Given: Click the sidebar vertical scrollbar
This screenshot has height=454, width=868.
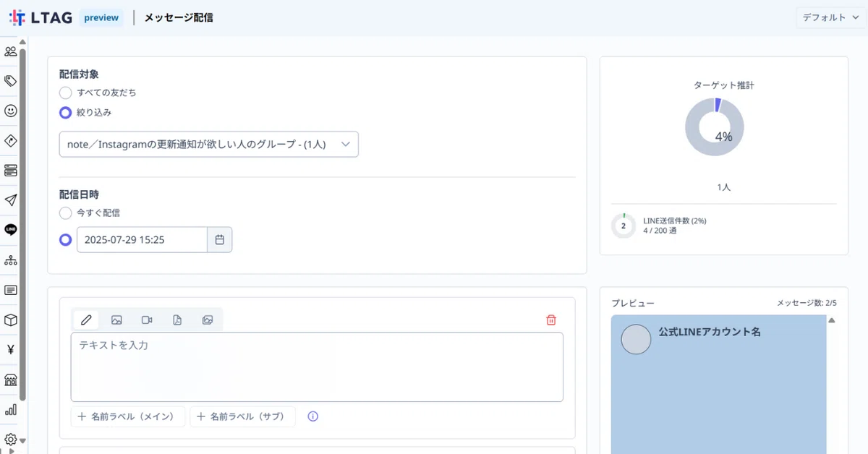Looking at the screenshot, I should click(x=22, y=224).
